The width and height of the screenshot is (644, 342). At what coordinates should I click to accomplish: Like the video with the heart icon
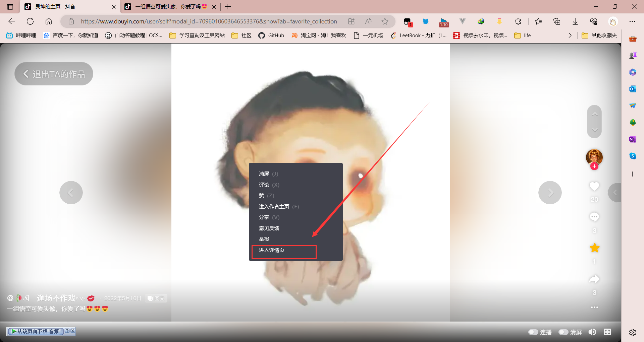(x=594, y=186)
